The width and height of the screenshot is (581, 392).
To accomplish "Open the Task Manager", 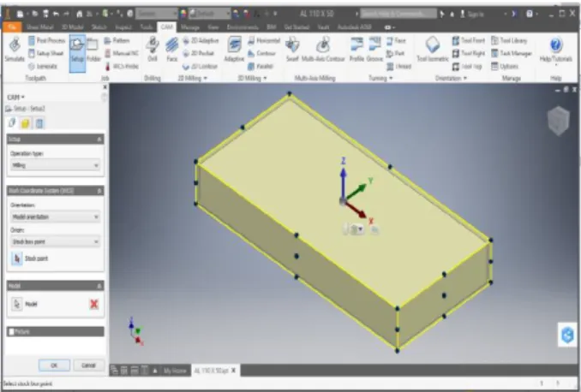I will pyautogui.click(x=512, y=53).
